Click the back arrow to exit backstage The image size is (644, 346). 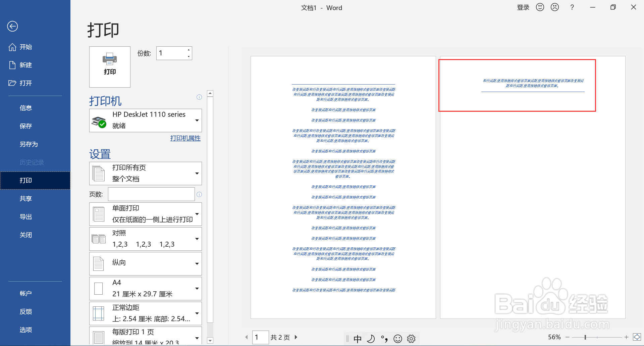[12, 26]
